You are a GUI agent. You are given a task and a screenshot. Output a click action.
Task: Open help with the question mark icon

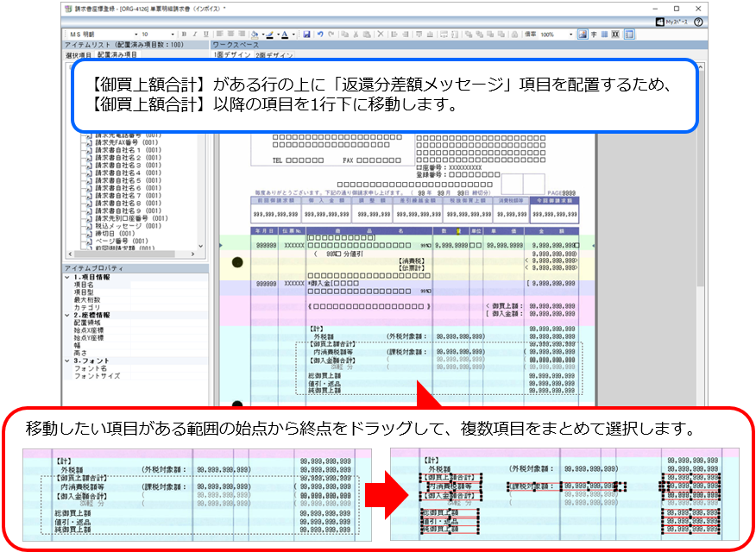698,22
